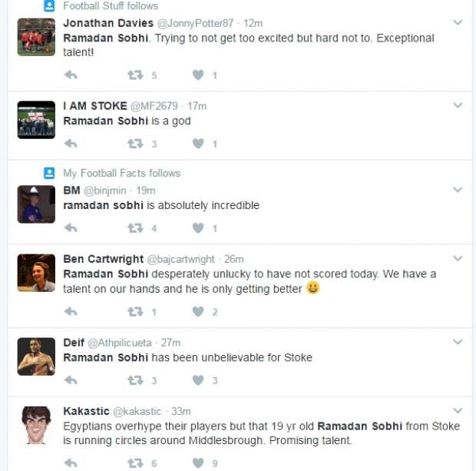Open the chevron menu on Kakastic's tweet

(x=458, y=411)
